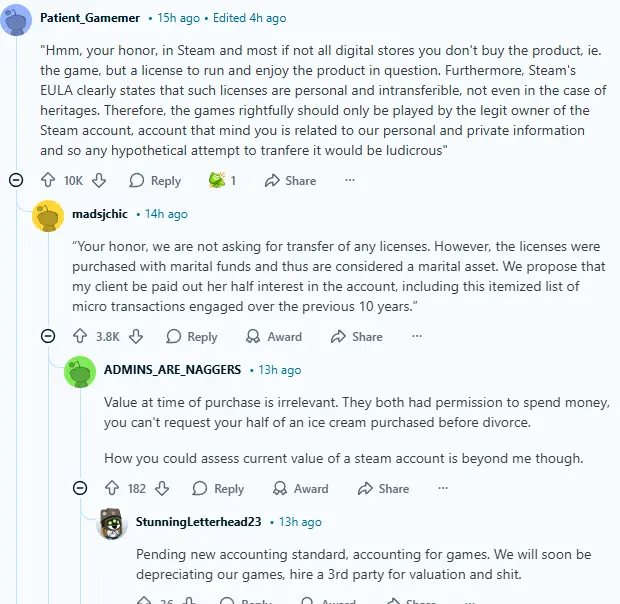Upvote ADMINS_ARE_NAGGERS's comment

pyautogui.click(x=111, y=489)
